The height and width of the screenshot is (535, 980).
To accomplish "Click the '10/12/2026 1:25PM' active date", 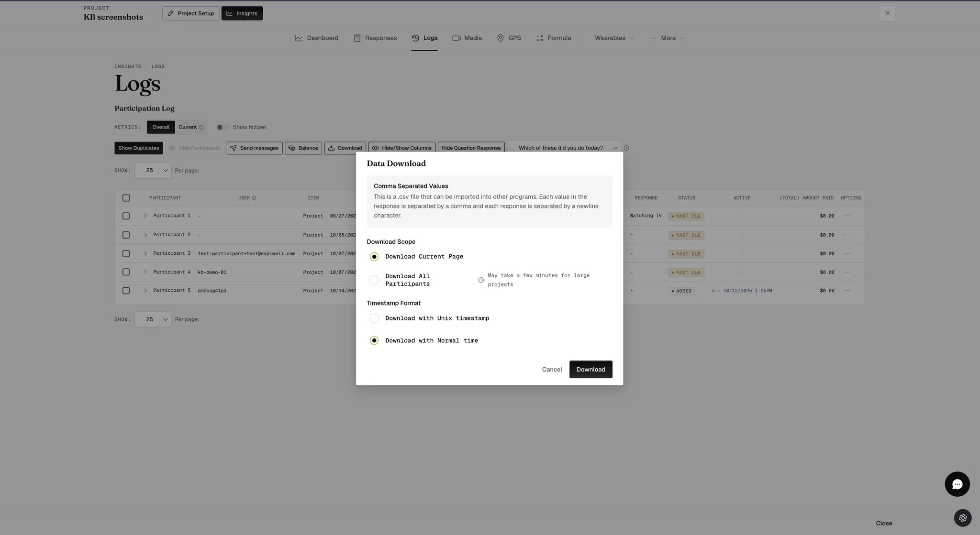I will pyautogui.click(x=747, y=291).
